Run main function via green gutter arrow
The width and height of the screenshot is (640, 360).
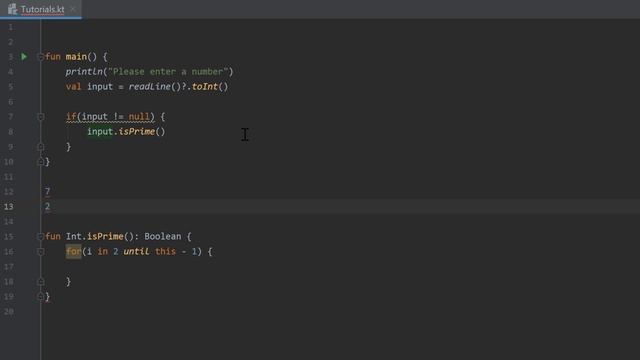click(24, 57)
